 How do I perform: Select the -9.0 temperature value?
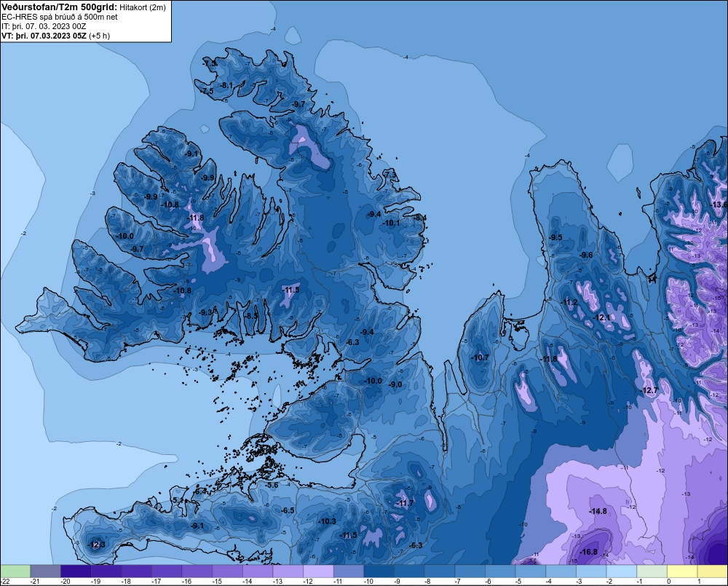click(395, 385)
